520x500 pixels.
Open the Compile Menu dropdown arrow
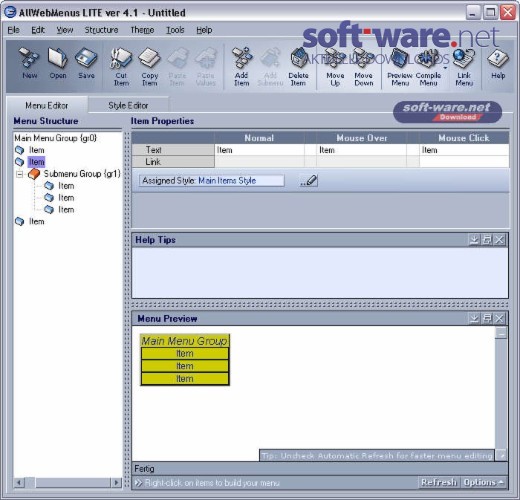point(445,68)
